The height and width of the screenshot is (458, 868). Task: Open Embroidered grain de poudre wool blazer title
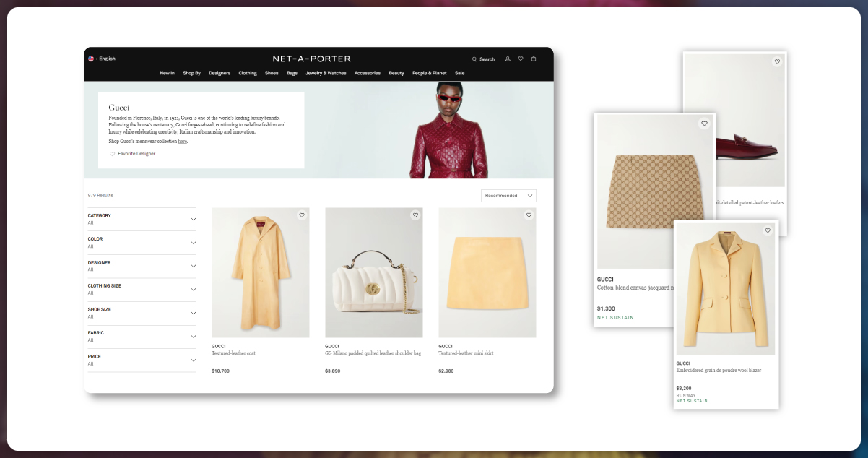(719, 370)
